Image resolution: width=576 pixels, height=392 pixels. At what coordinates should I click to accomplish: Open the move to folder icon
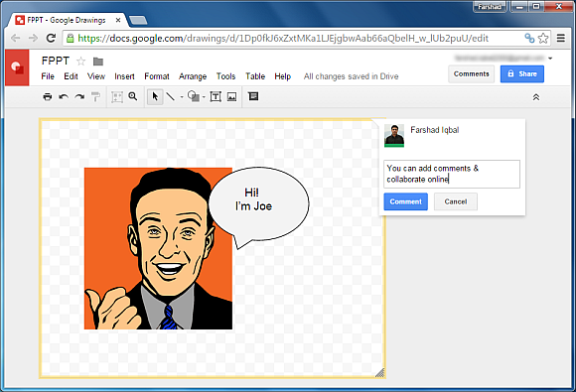[x=98, y=62]
